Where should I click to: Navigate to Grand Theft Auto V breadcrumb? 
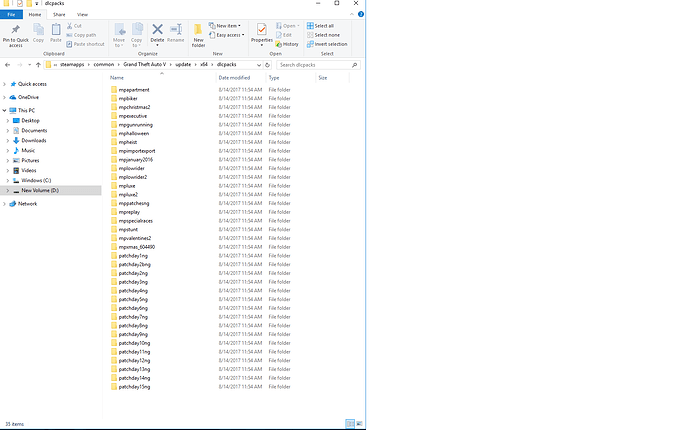pos(144,65)
